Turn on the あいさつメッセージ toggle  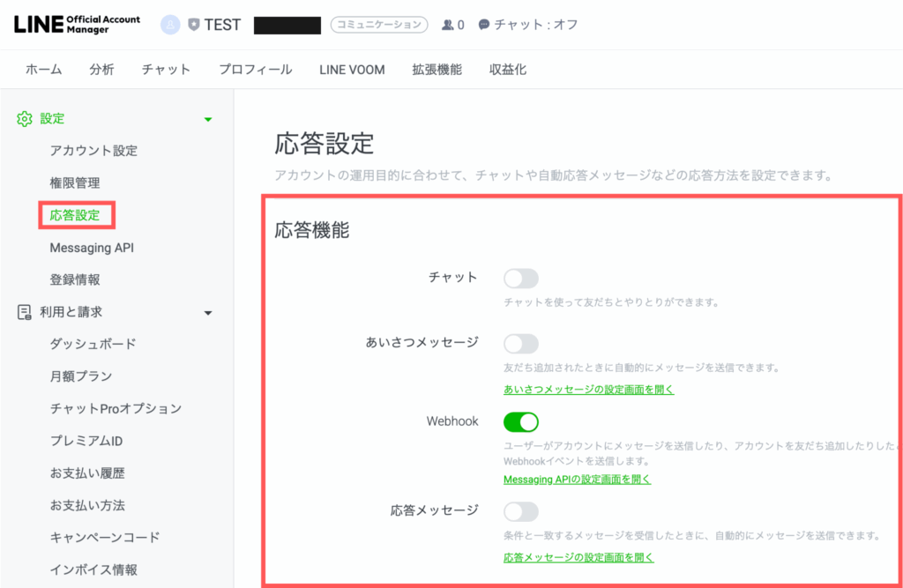(520, 343)
